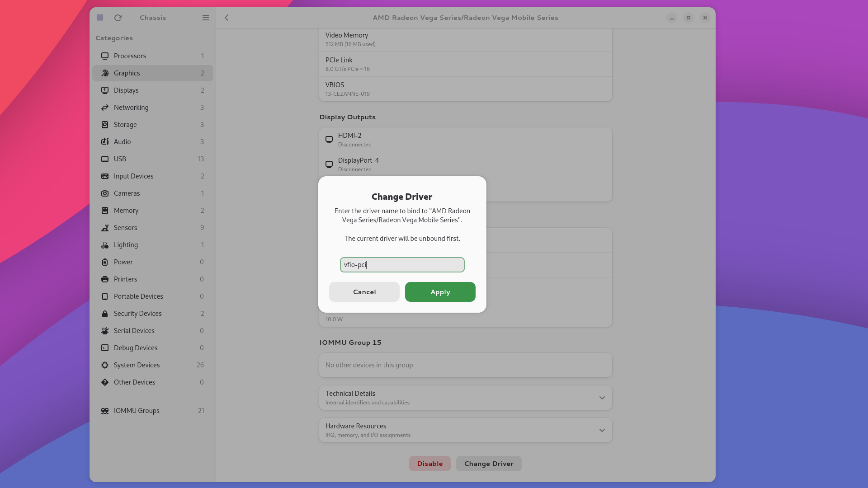This screenshot has width=868, height=488.
Task: Open the hamburger menu in sidebar
Action: coord(205,18)
